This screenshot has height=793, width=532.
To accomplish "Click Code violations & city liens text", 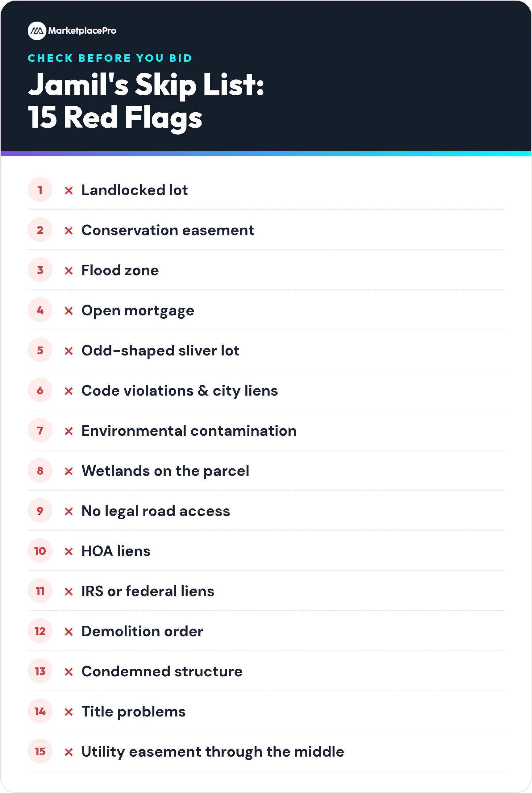I will 180,391.
